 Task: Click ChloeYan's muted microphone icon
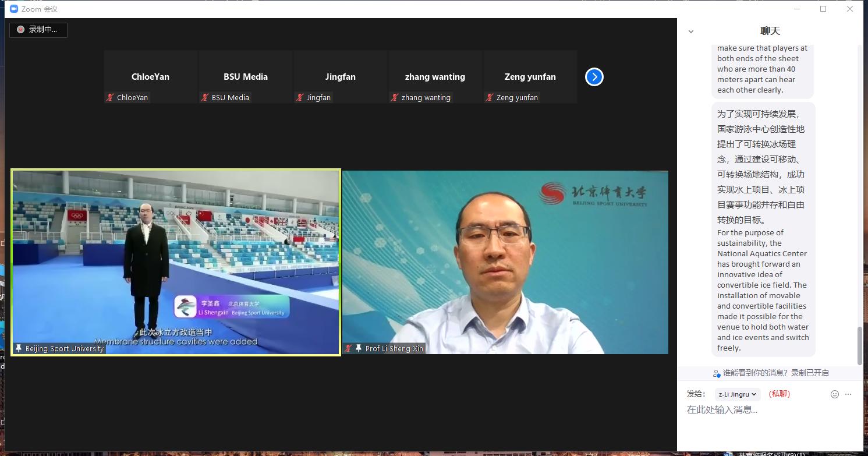pyautogui.click(x=110, y=98)
